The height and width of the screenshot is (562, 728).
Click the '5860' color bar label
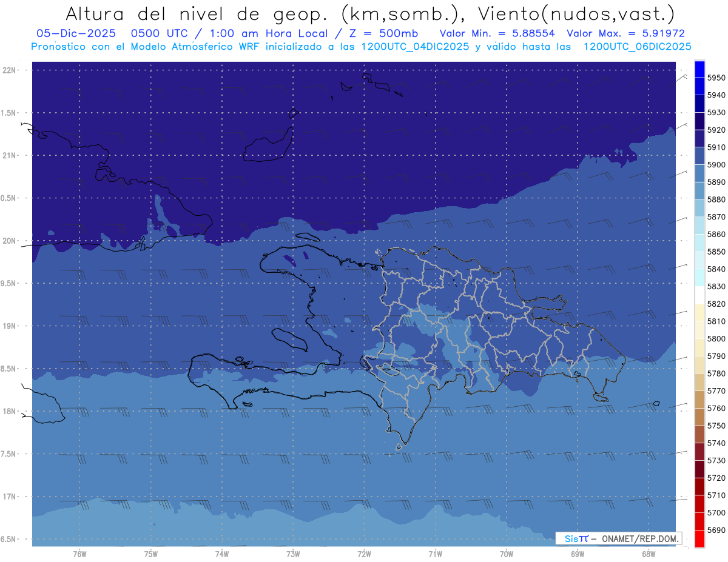(716, 234)
